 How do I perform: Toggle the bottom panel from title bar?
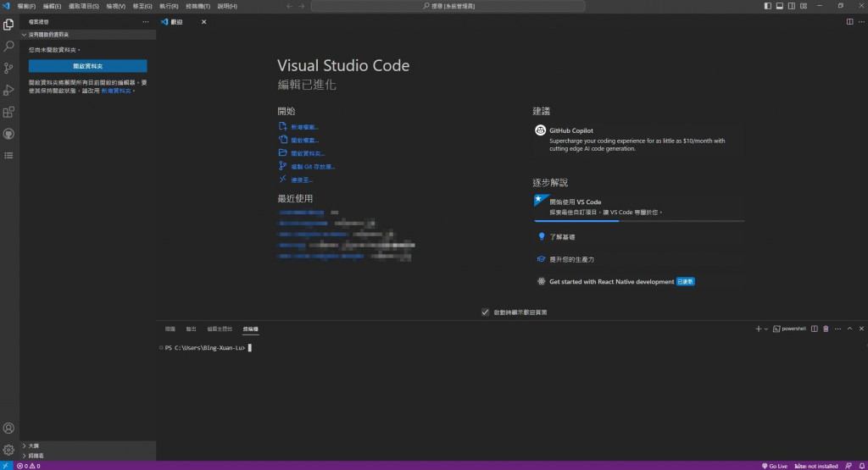coord(780,6)
